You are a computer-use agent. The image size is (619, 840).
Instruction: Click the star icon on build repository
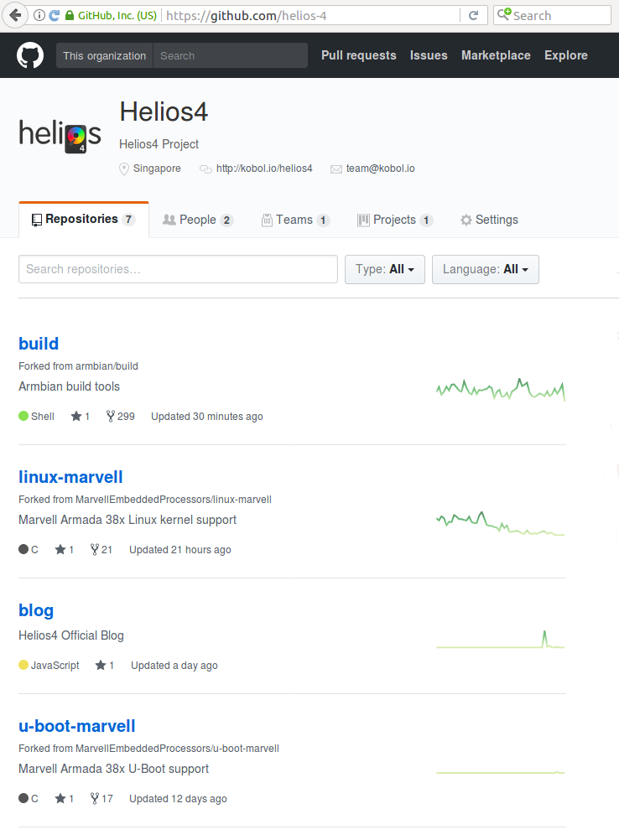click(x=76, y=416)
